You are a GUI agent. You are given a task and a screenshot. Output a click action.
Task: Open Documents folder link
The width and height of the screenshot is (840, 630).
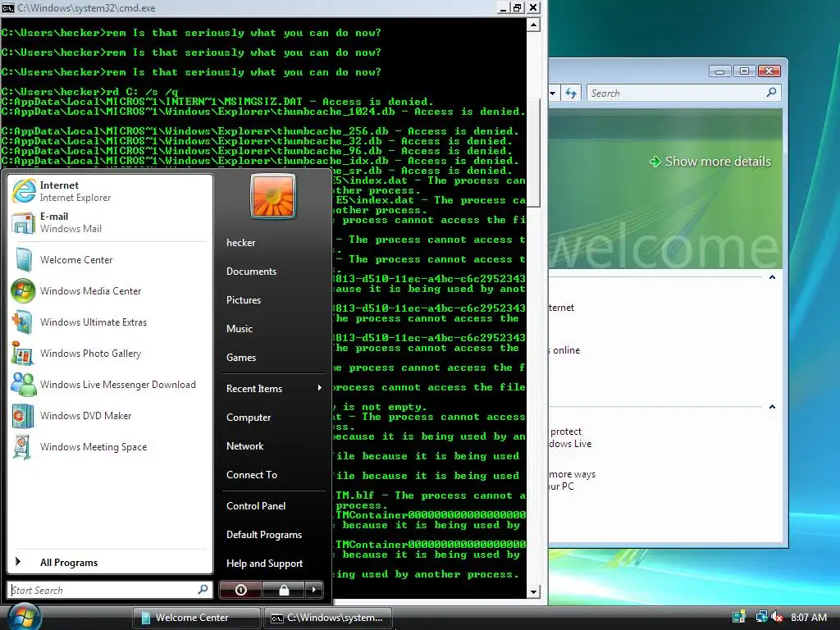click(251, 271)
